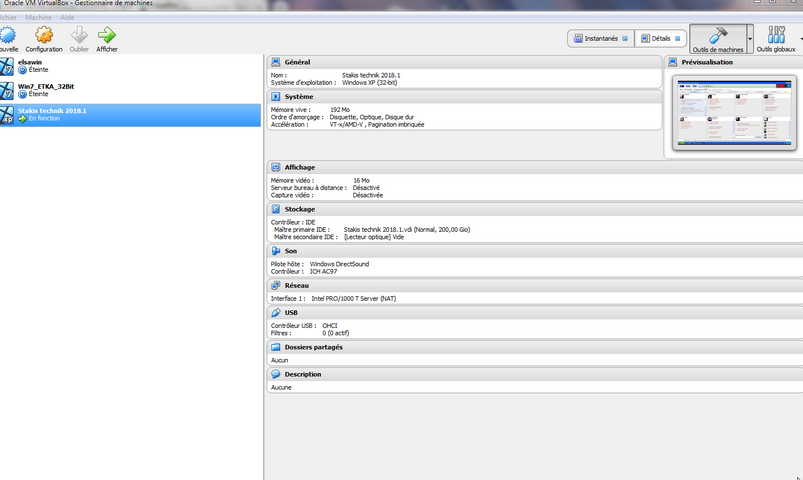The height and width of the screenshot is (480, 803).
Task: Click the Stakis technik XP VM icon
Action: (x=7, y=115)
